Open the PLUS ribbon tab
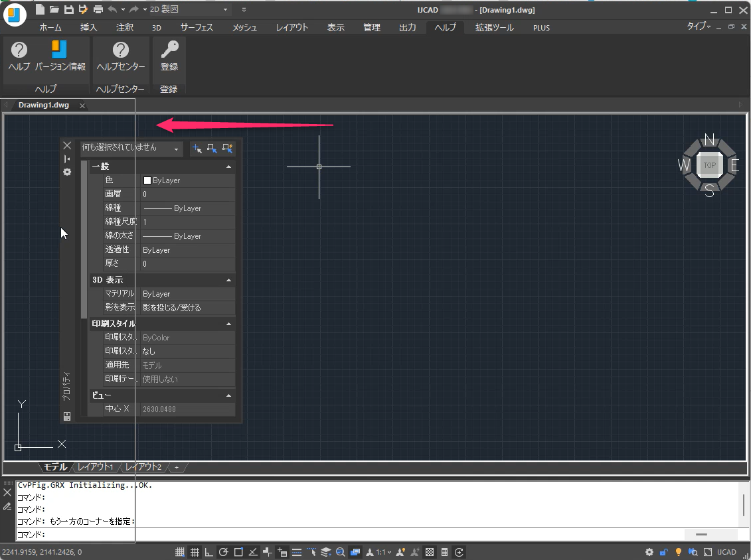This screenshot has height=560, width=751. (541, 28)
